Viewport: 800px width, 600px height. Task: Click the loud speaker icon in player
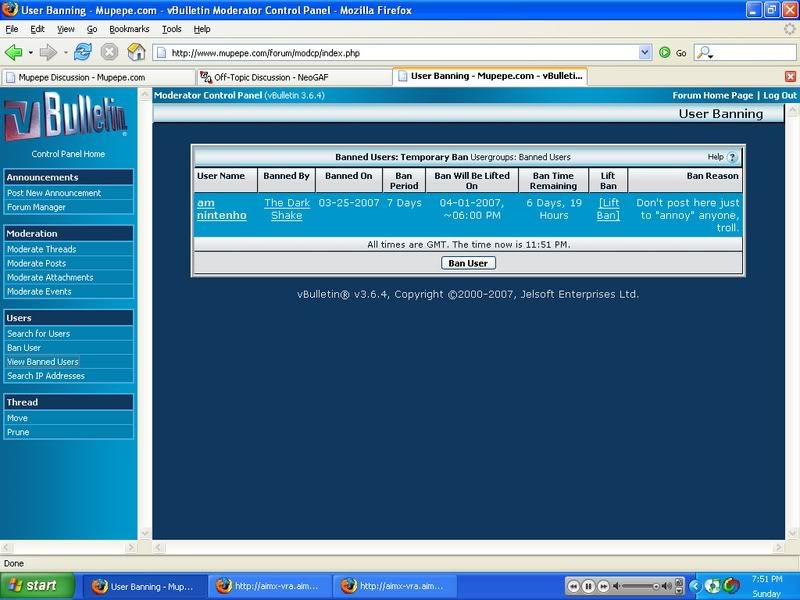667,586
